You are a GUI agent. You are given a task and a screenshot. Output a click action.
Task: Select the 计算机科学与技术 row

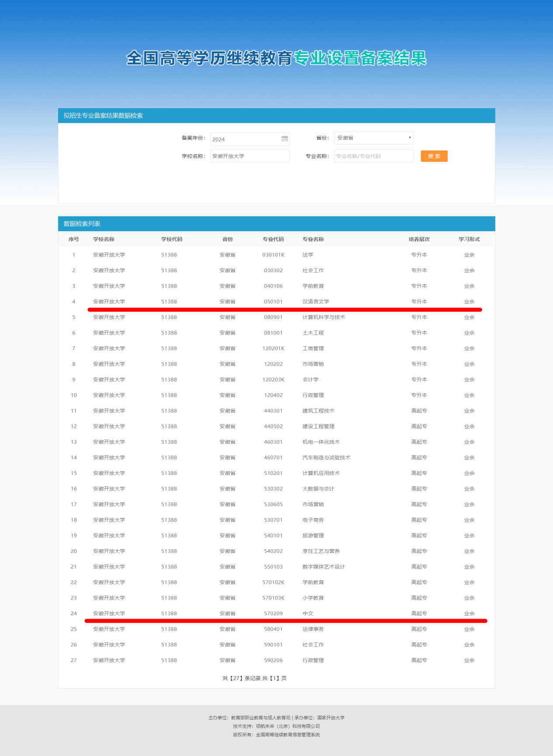[x=323, y=317]
